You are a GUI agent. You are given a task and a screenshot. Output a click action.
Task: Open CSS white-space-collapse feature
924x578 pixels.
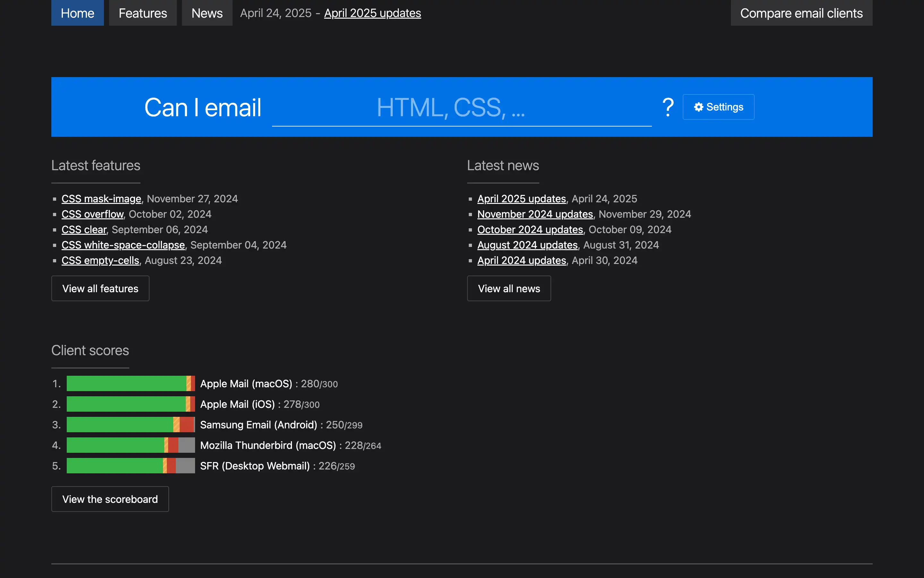(123, 245)
